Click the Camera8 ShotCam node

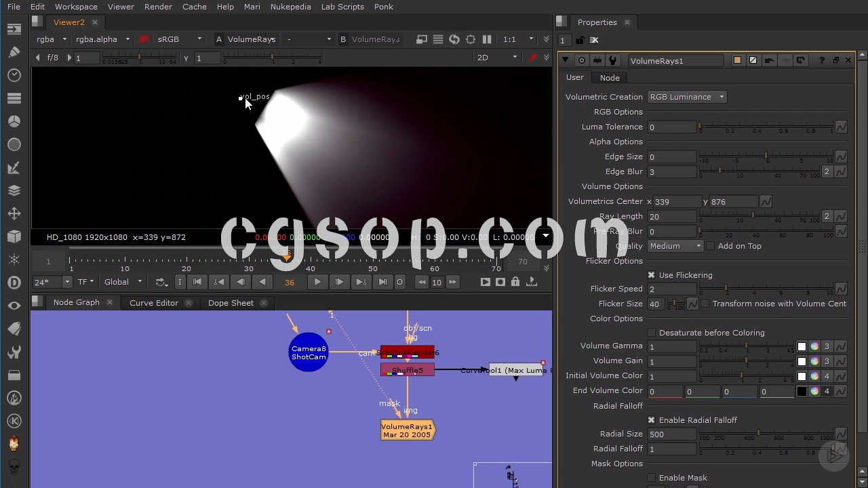tap(309, 352)
